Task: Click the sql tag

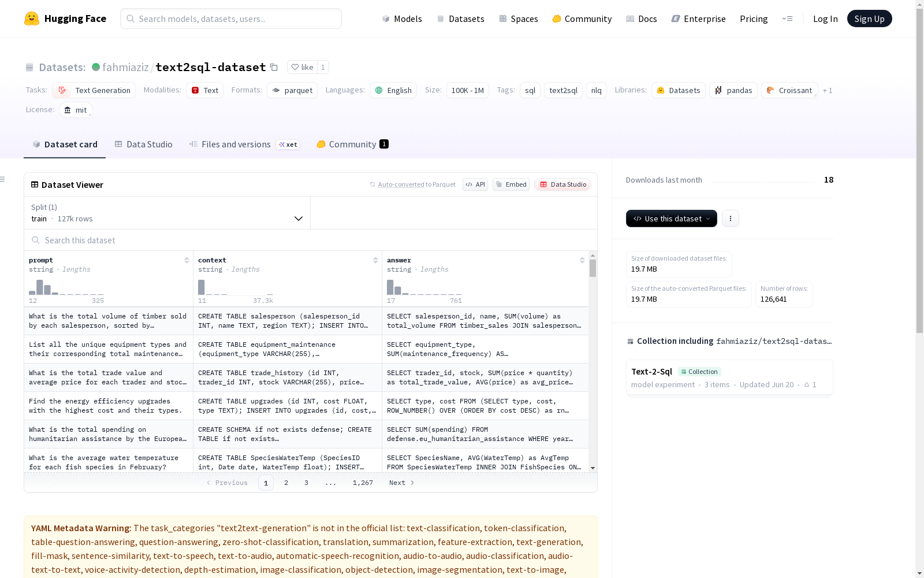Action: pyautogui.click(x=530, y=90)
